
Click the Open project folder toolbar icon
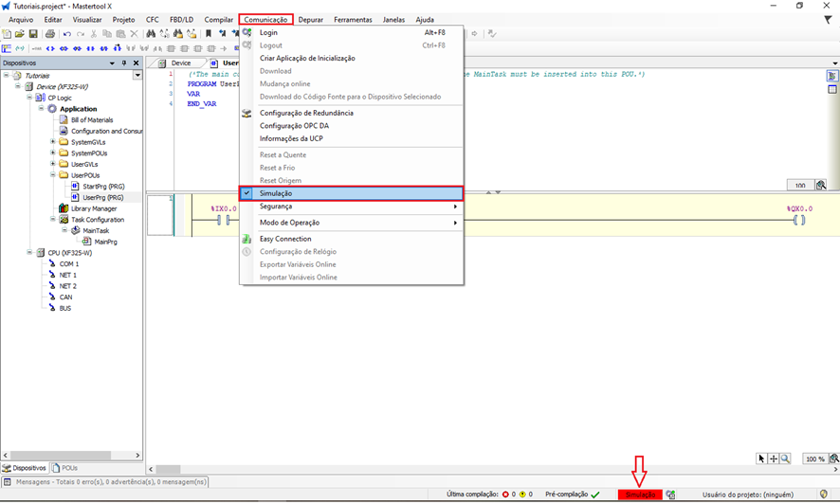tap(20, 34)
